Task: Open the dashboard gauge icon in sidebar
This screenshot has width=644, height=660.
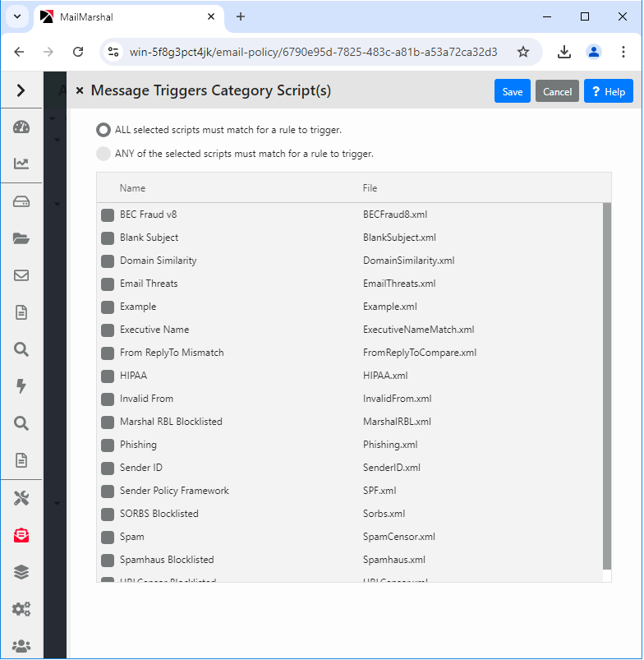Action: click(x=21, y=127)
